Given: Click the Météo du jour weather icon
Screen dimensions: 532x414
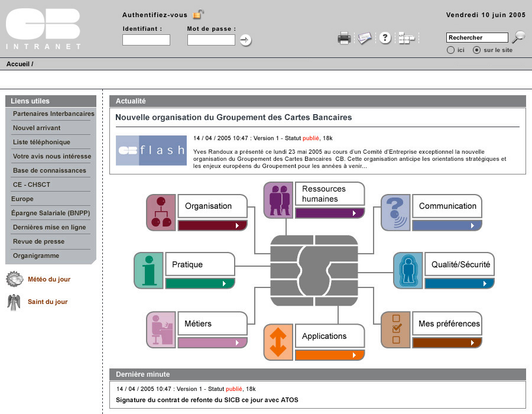Looking at the screenshot, I should coord(15,279).
